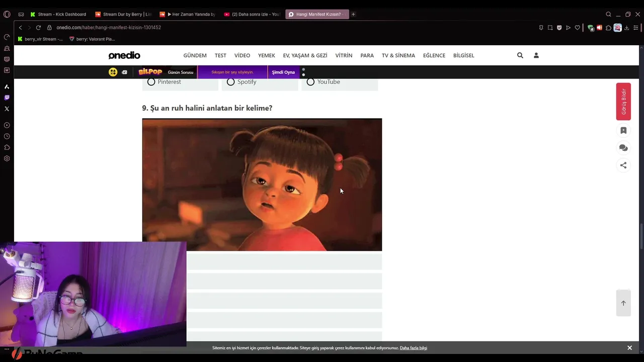Search tabs with the magnifier icon

coord(608,14)
